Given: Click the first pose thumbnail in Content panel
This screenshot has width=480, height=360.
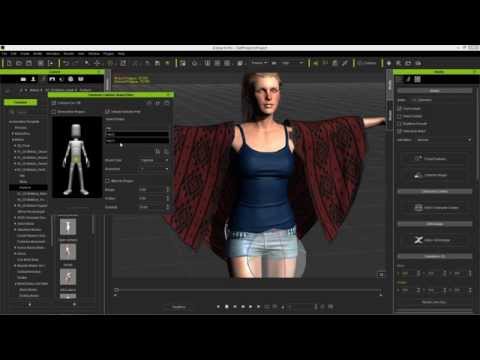Looking at the screenshot, I should tap(68, 227).
